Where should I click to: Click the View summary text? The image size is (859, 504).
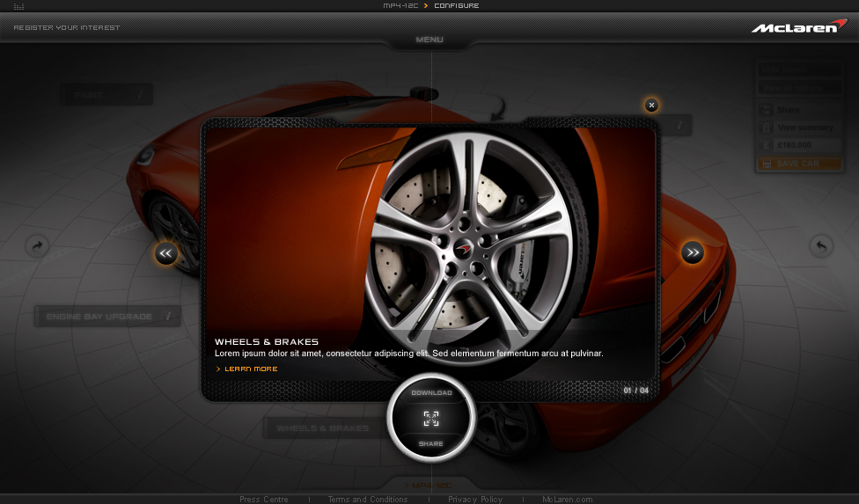click(x=805, y=128)
